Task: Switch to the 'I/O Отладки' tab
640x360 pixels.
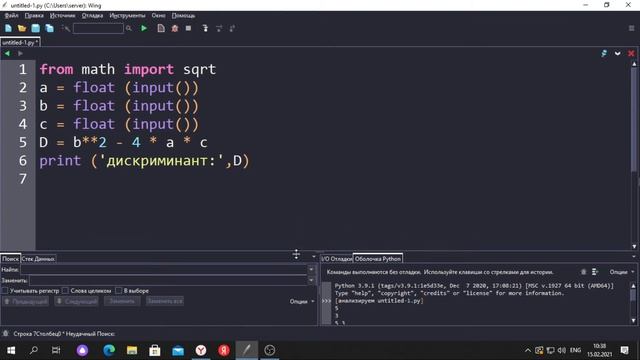Action: [x=337, y=259]
